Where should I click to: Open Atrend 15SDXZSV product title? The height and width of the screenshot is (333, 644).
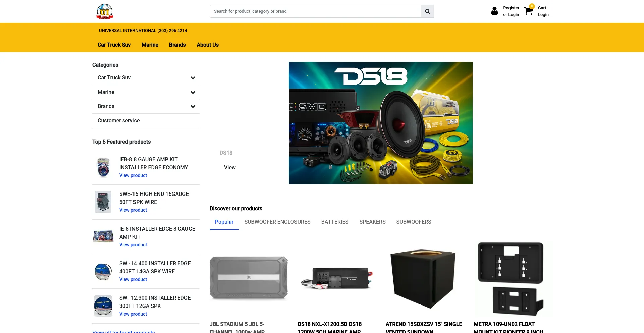pyautogui.click(x=424, y=328)
